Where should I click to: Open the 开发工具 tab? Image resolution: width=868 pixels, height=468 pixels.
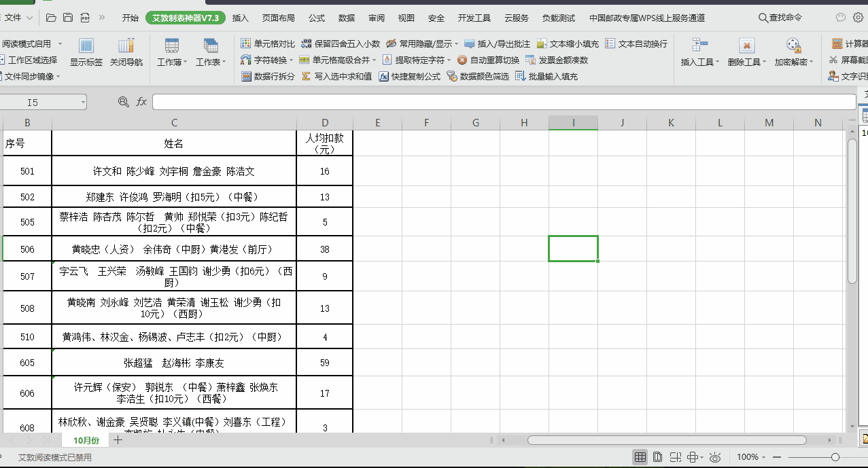(x=474, y=18)
